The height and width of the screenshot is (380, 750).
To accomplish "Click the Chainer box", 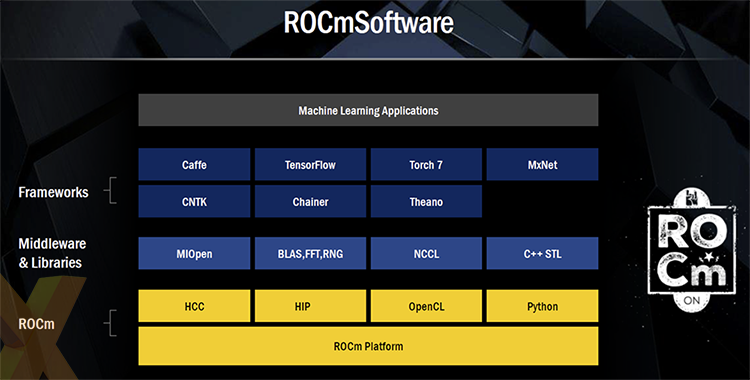I will click(310, 201).
